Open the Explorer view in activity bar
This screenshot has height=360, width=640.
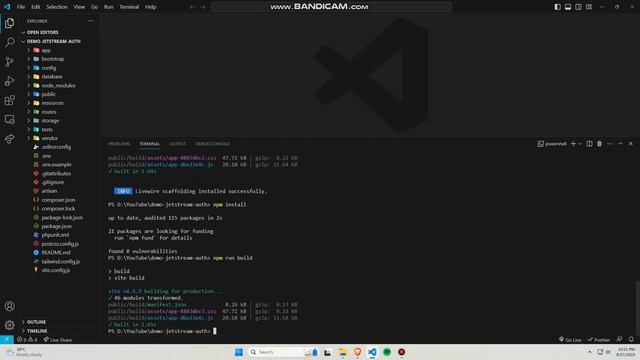(x=9, y=23)
